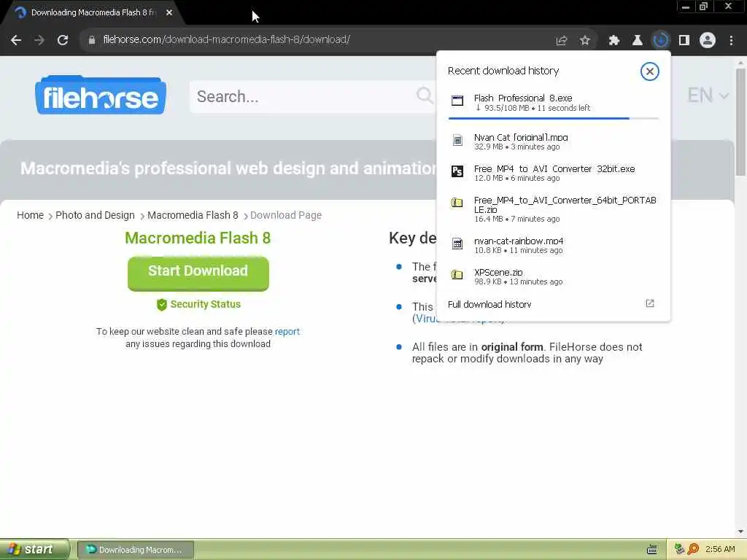Toggle the downloads toolbar icon
This screenshot has width=747, height=560.
(661, 40)
